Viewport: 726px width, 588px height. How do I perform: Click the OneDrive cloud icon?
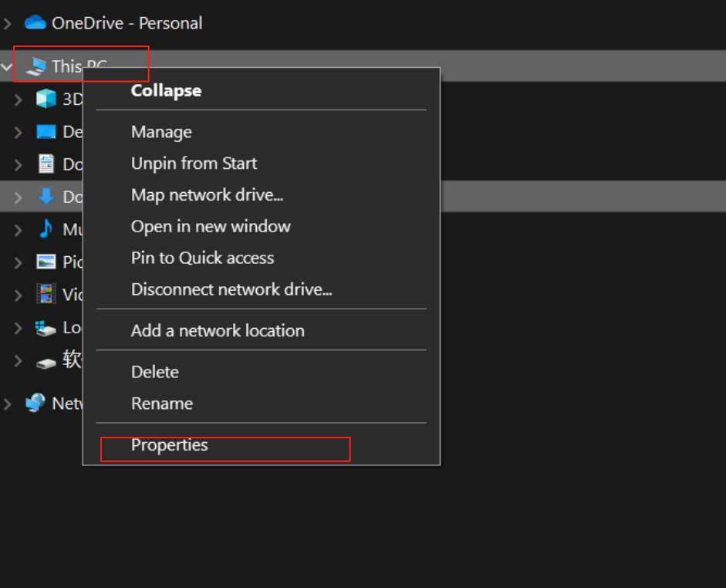coord(34,22)
